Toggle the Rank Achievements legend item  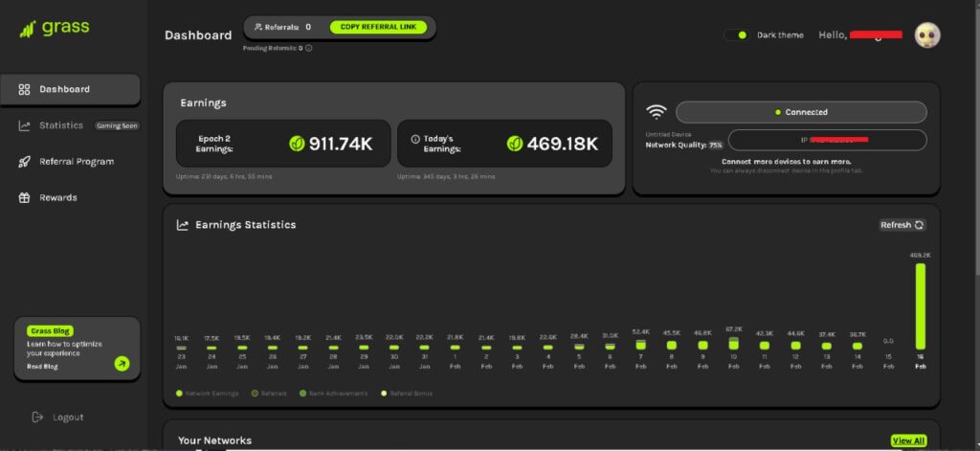(334, 394)
